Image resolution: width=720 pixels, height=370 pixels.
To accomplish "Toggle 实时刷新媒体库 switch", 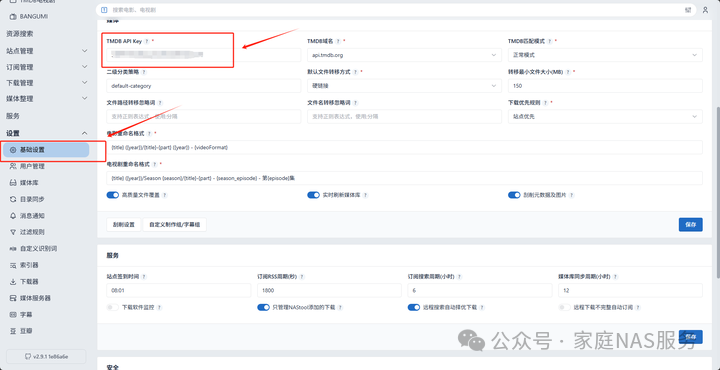I will pyautogui.click(x=313, y=195).
